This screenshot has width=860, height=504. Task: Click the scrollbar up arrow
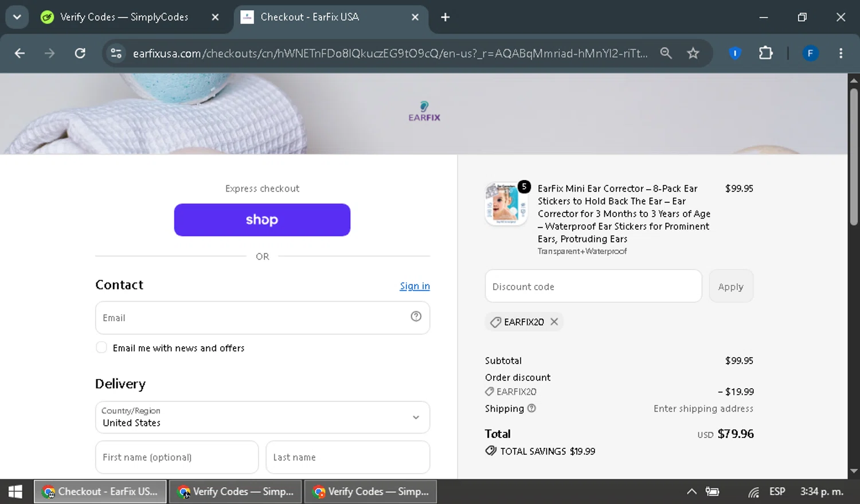coord(854,80)
